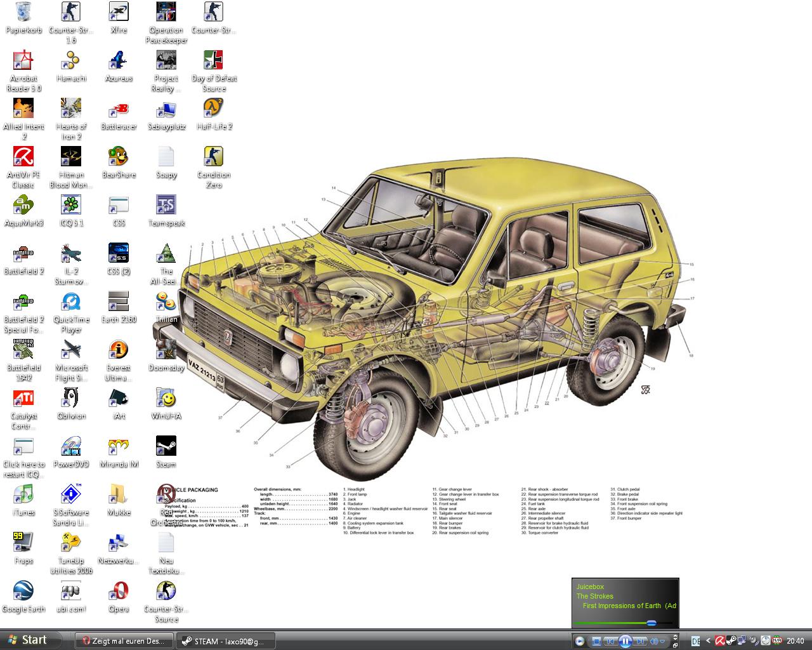Open the Trillian desktop icon

pyautogui.click(x=166, y=308)
